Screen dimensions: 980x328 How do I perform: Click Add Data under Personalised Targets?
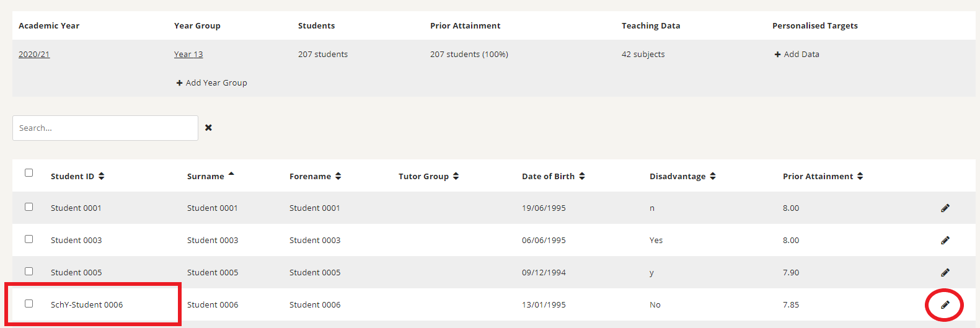pos(797,55)
